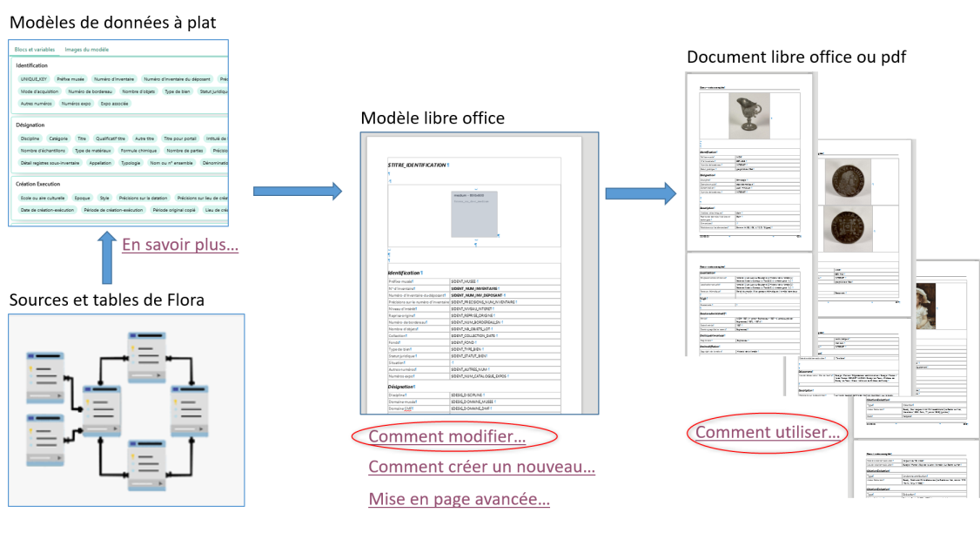Click the "Titre" chip
Screen dimensions: 980x533
(x=82, y=138)
